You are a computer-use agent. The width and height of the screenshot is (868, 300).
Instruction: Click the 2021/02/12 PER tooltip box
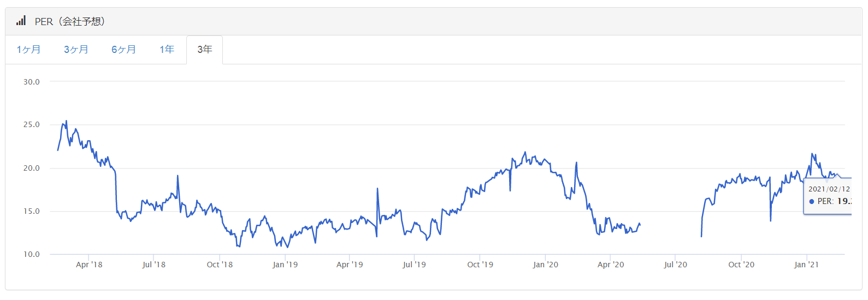[x=828, y=196]
